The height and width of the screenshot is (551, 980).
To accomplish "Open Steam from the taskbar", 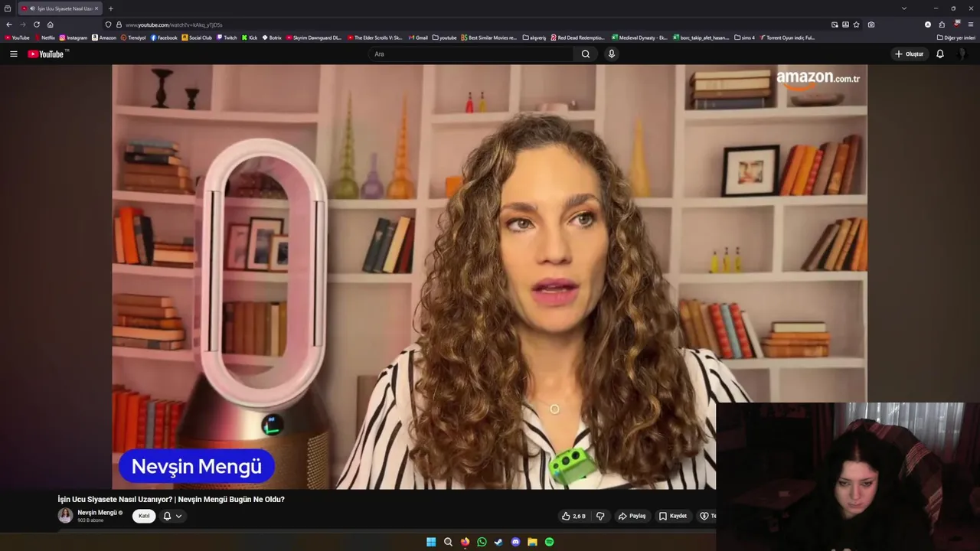I will 498,542.
